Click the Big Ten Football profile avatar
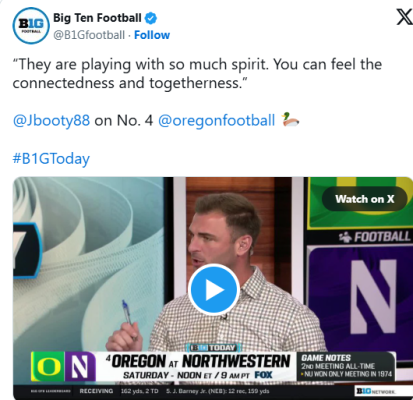Viewport: 413px width, 400px height. coord(31,26)
